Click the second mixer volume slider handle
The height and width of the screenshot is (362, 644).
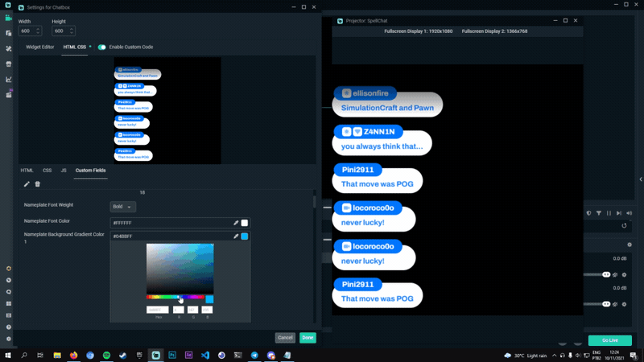click(606, 304)
